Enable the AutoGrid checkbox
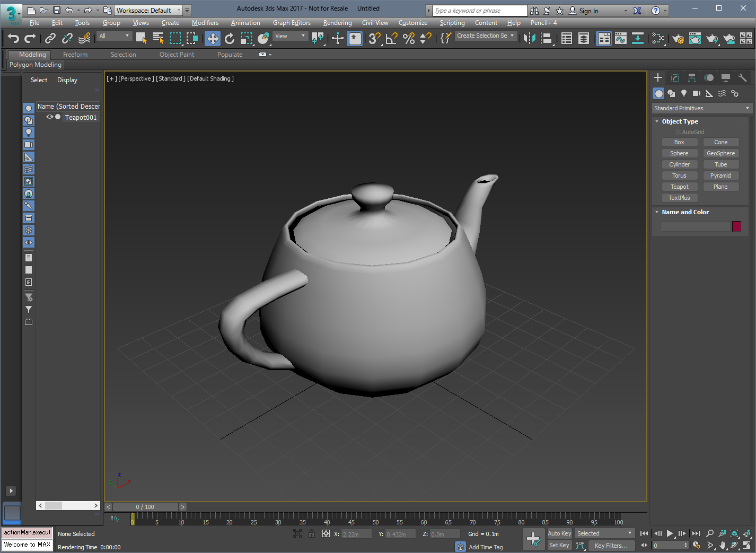Image resolution: width=756 pixels, height=553 pixels. point(678,132)
